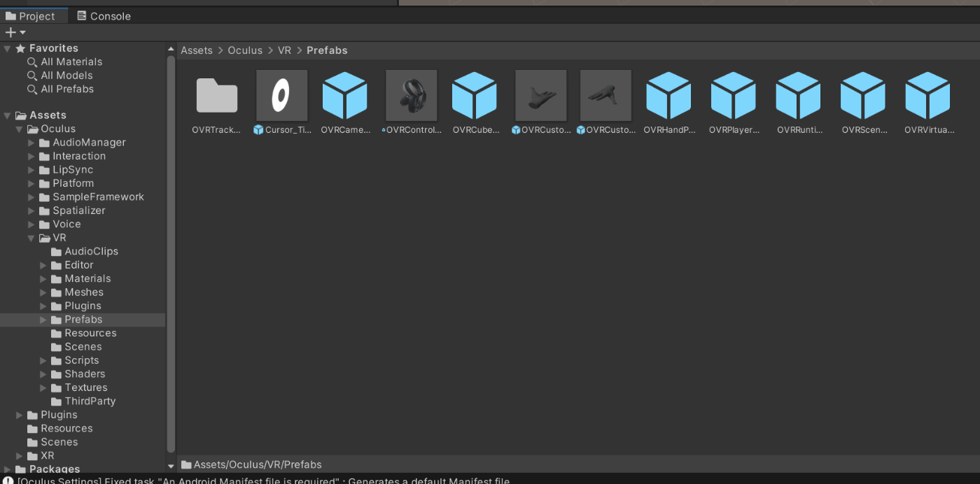Select the OVRTrack... folder in the asset grid
Viewport: 980px width, 484px height.
pyautogui.click(x=217, y=96)
